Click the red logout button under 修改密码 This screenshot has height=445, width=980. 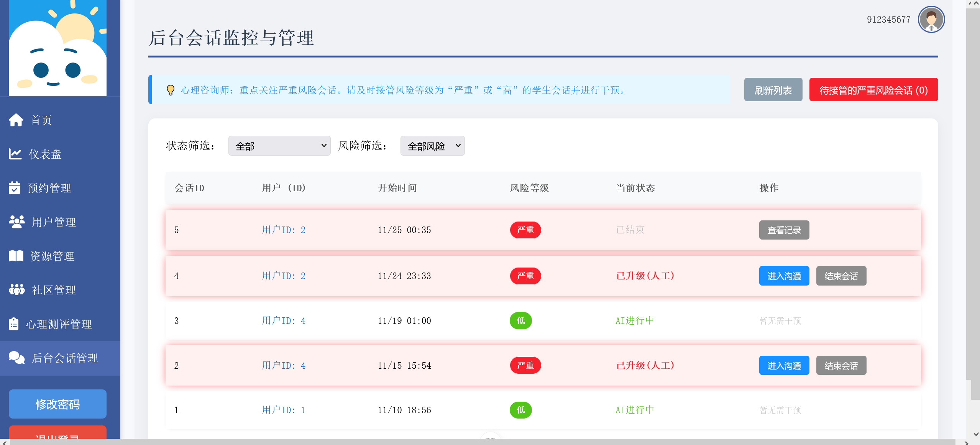click(57, 433)
